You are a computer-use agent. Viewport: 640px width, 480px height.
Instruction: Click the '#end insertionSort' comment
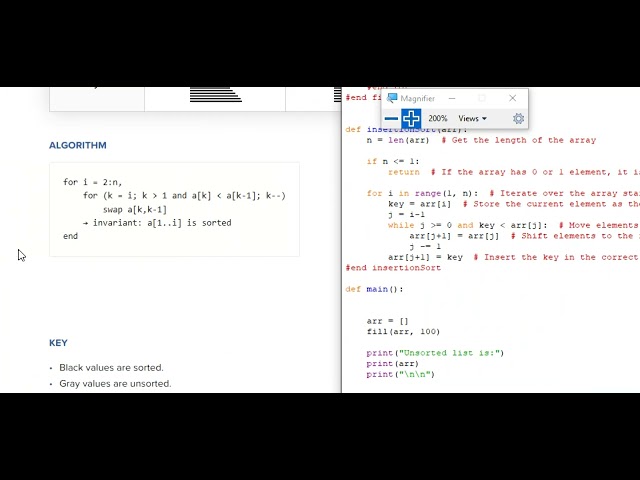pyautogui.click(x=393, y=268)
